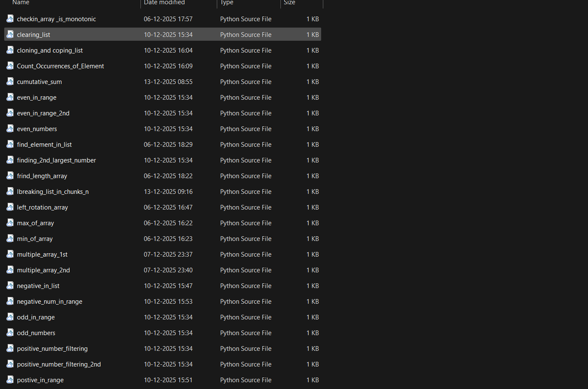Click date 06-12-2025 16:47 of left_rotation_array
Image resolution: width=588 pixels, height=389 pixels.
pyautogui.click(x=168, y=207)
